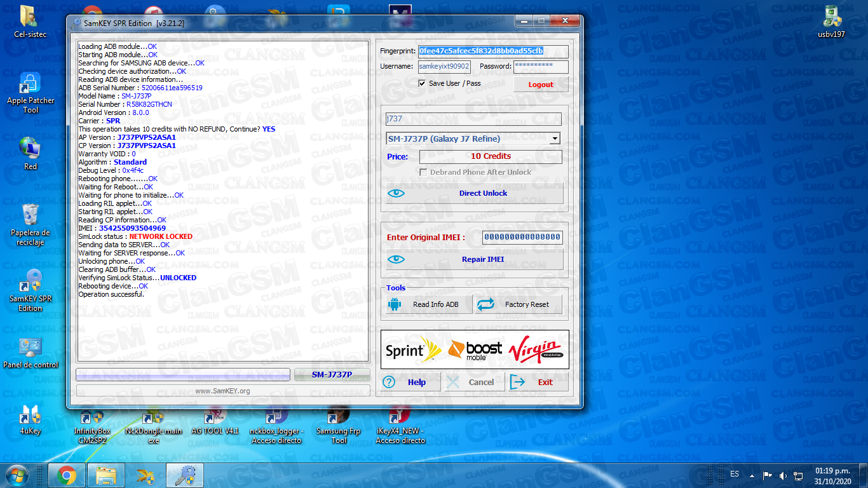This screenshot has height=488, width=868.
Task: Expand the SM-J737P model dropdown
Action: click(x=555, y=139)
